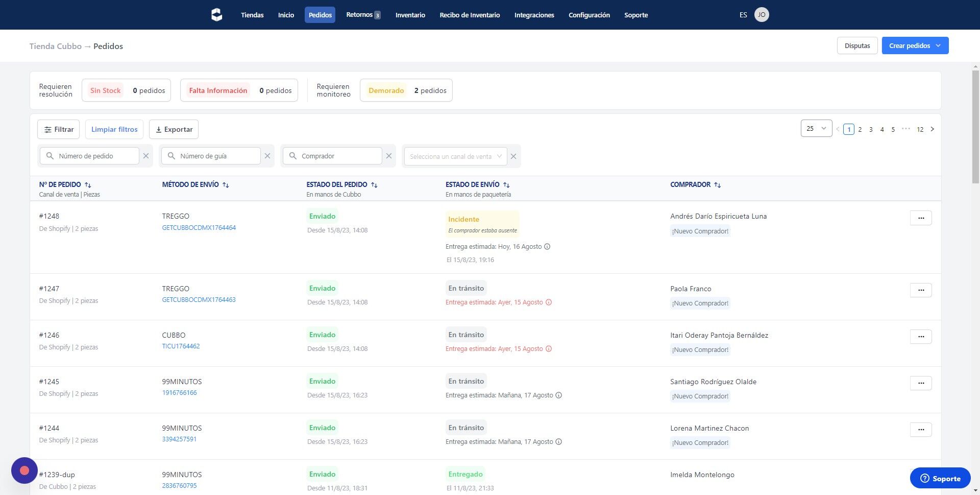Viewport: 980px width, 495px height.
Task: Clear the Número de guía filter with the X
Action: [267, 156]
